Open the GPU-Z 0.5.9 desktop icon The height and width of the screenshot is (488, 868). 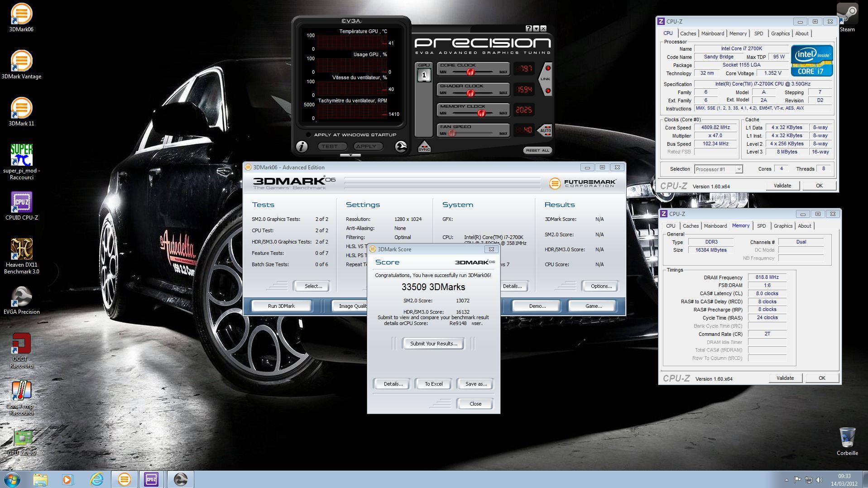coord(21,442)
